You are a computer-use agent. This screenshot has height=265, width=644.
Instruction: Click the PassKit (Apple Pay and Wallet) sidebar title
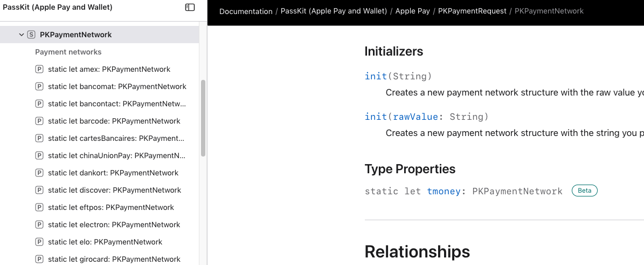tap(58, 7)
